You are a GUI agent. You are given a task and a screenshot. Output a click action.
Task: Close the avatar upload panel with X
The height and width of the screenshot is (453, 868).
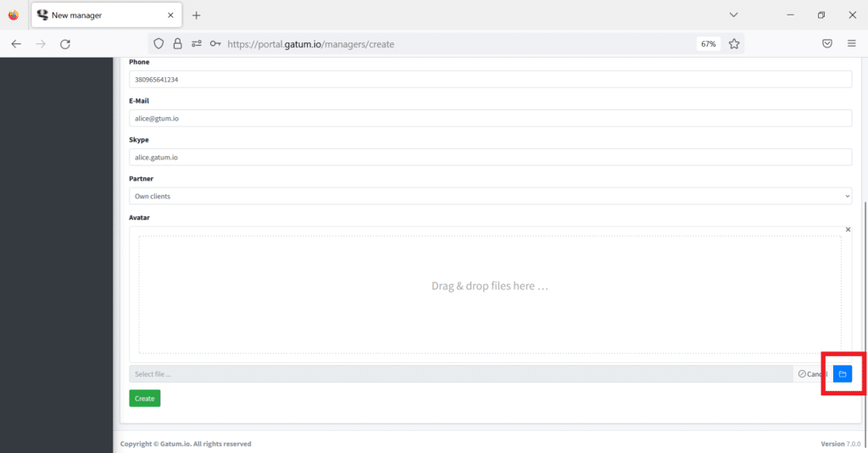pos(848,230)
